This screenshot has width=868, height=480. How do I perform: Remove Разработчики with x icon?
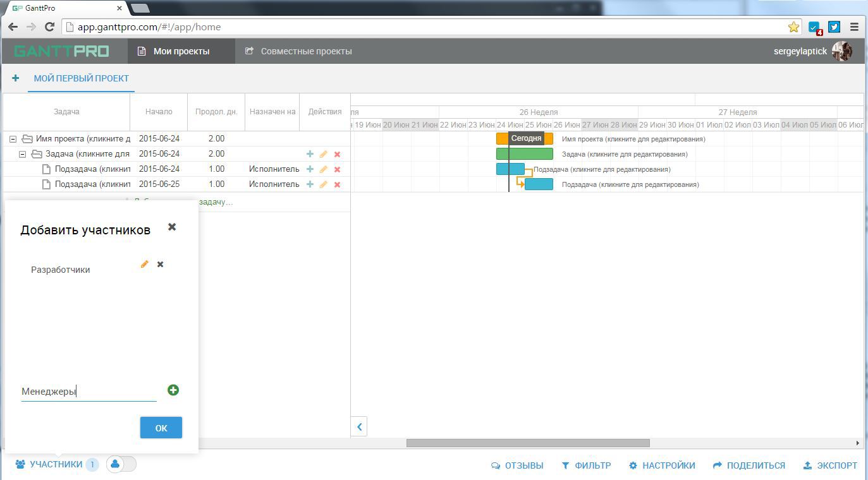(160, 264)
